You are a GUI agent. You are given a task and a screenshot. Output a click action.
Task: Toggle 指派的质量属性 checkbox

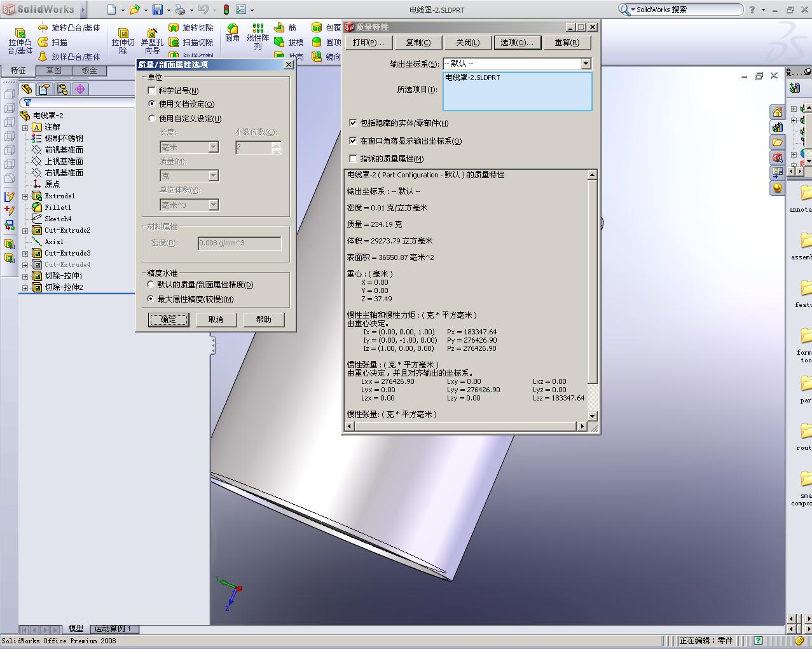354,158
